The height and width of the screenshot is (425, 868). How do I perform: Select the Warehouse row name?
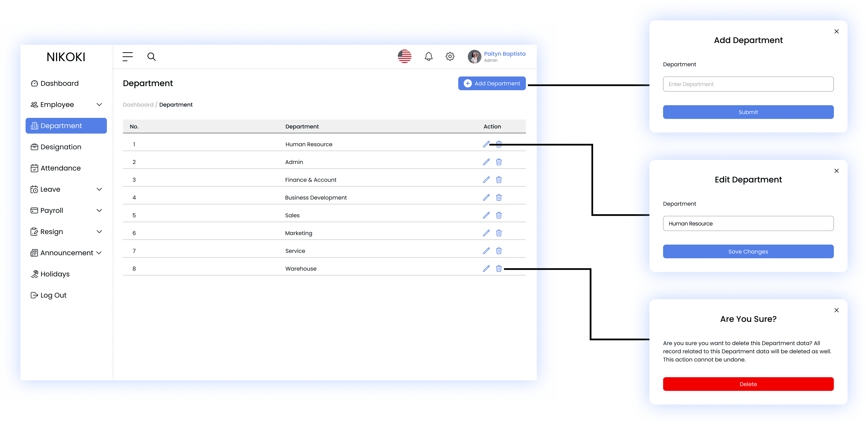301,269
